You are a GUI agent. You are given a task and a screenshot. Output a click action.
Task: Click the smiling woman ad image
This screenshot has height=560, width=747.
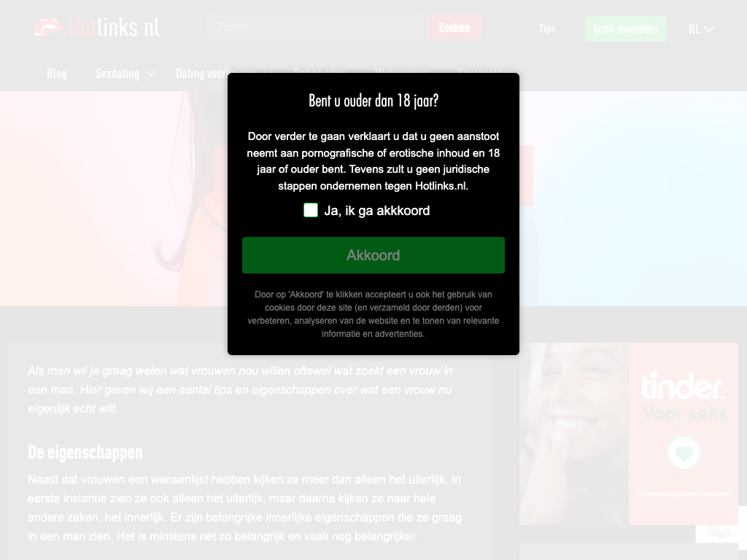point(573,434)
